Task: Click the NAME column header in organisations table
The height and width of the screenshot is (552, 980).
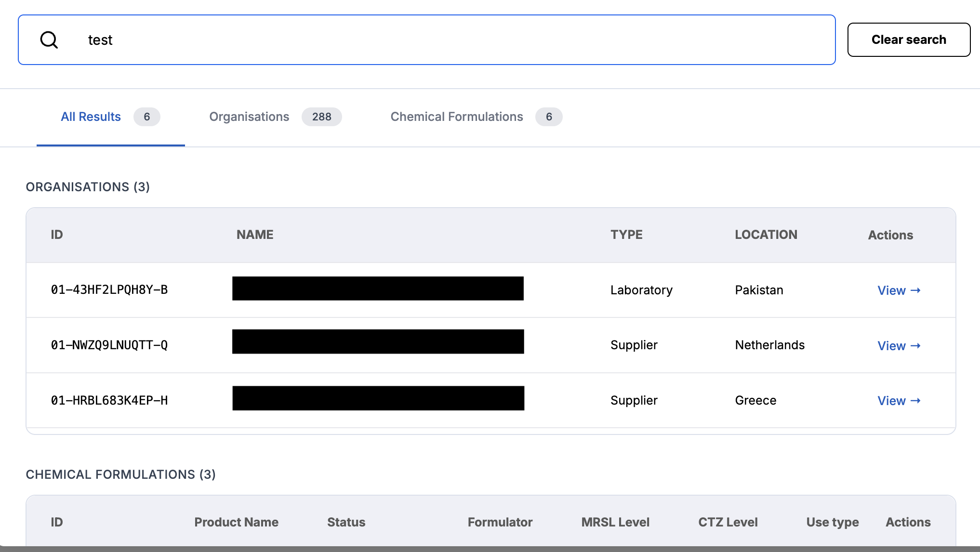Action: (x=255, y=235)
